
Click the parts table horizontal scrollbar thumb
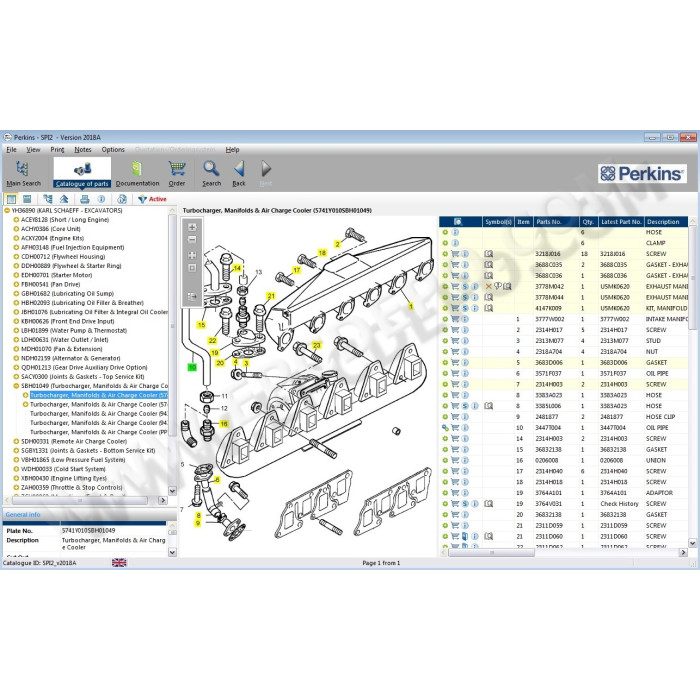pyautogui.click(x=491, y=553)
